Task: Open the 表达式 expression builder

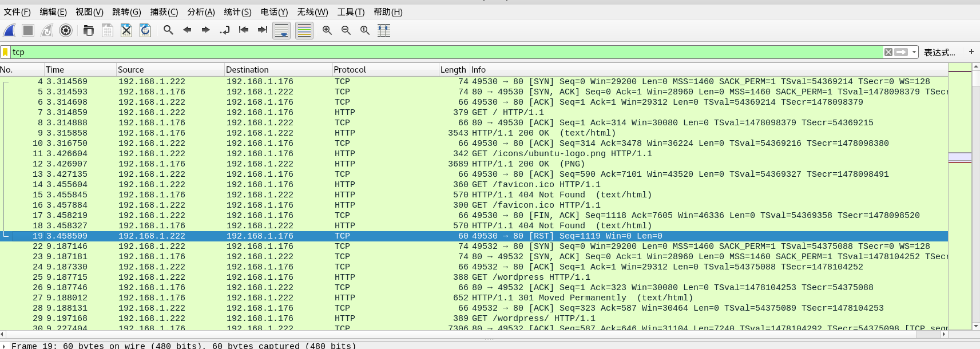Action: [x=939, y=52]
